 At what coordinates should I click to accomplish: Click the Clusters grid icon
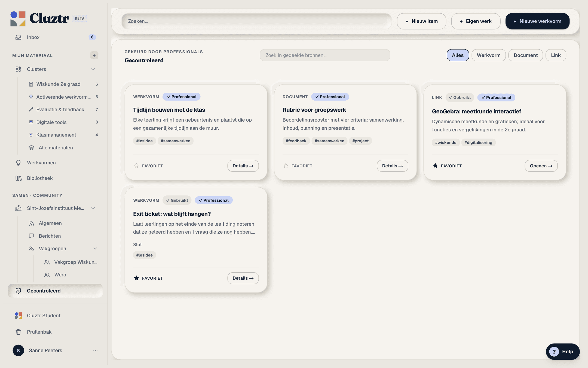pos(18,69)
